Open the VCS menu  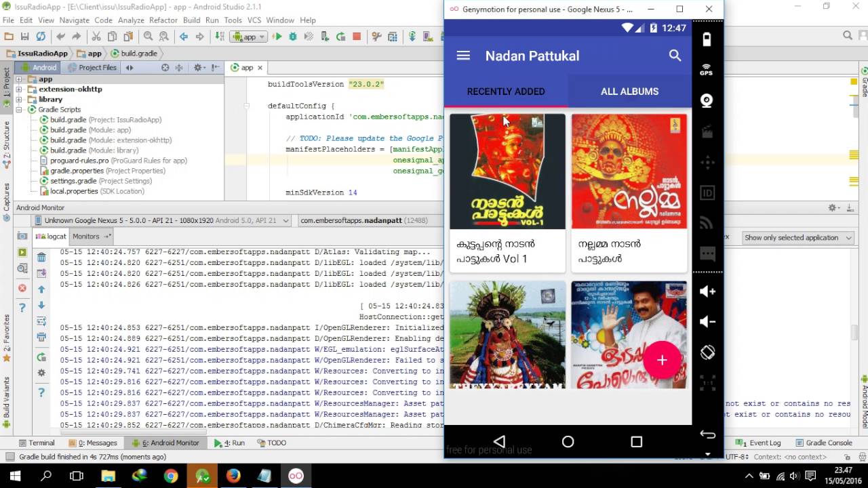pos(254,20)
